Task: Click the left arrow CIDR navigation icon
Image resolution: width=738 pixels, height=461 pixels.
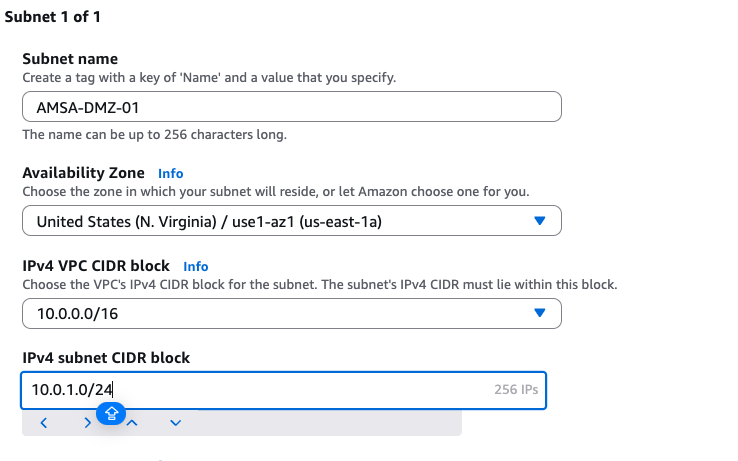Action: (44, 423)
